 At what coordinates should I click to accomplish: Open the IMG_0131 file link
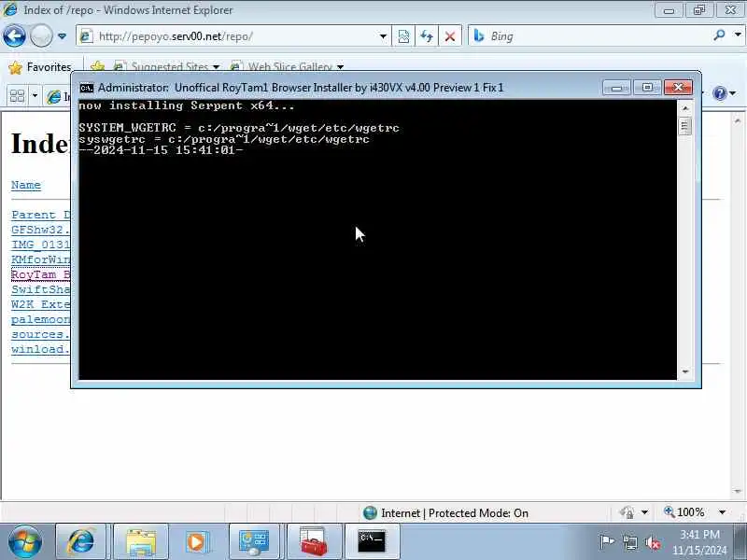coord(40,245)
